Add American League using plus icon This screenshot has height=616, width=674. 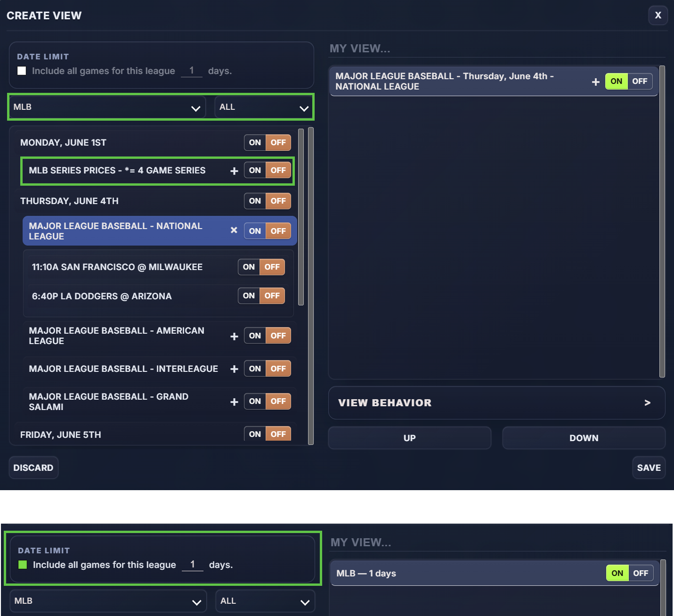[234, 337]
